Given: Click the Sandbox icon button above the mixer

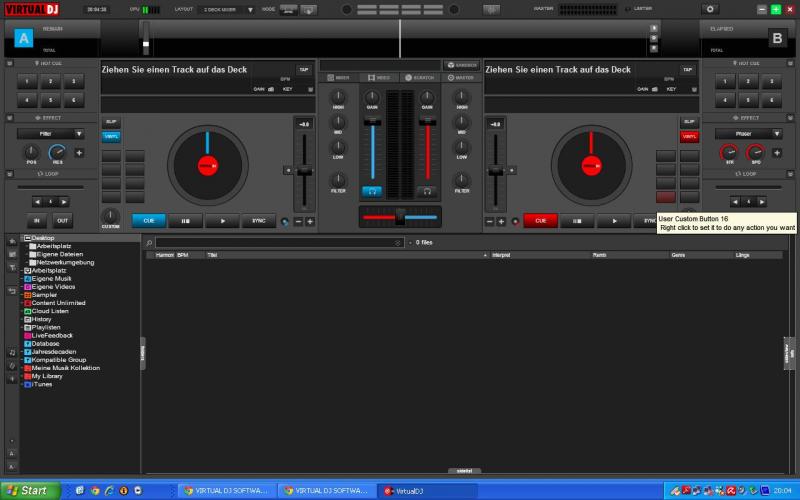Looking at the screenshot, I should 461,65.
